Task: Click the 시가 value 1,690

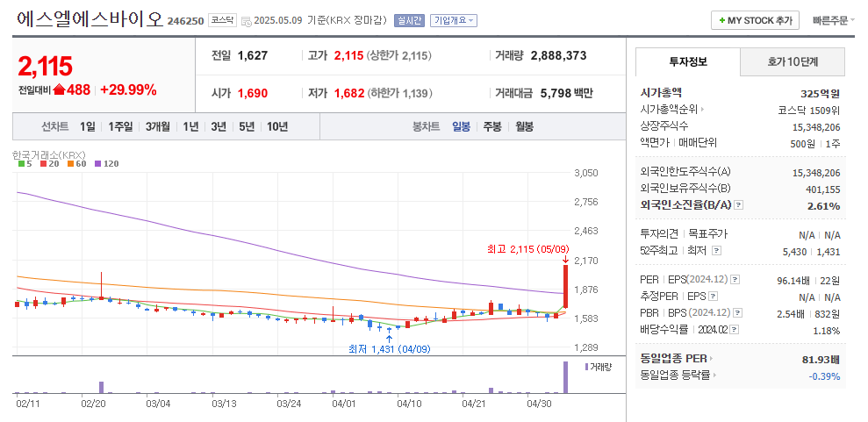Action: click(x=253, y=93)
